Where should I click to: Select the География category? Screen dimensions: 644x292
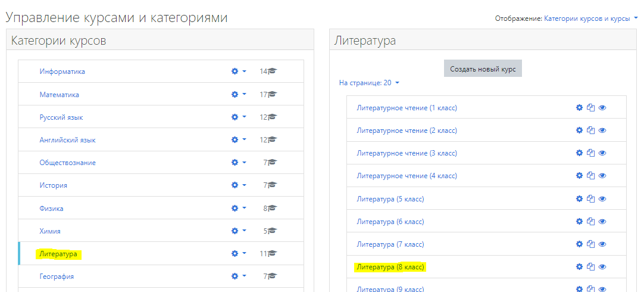(57, 277)
